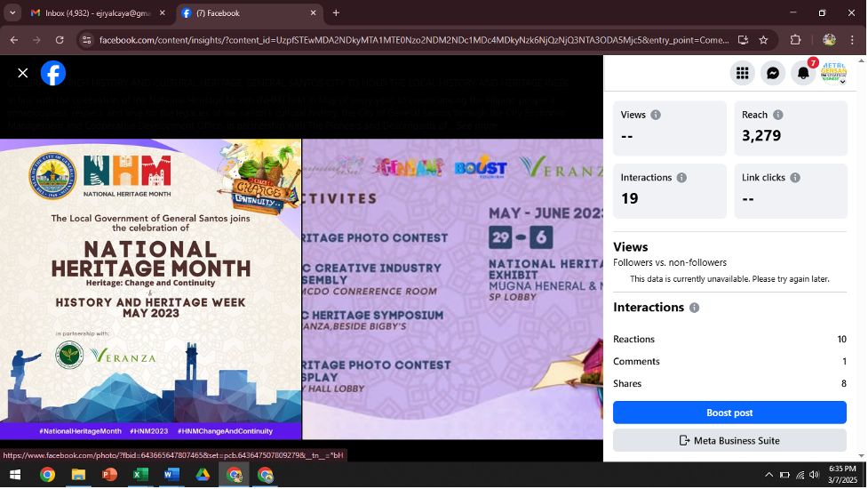Screen dimensions: 868x489
Task: Expand post text with See more
Action: tap(477, 125)
